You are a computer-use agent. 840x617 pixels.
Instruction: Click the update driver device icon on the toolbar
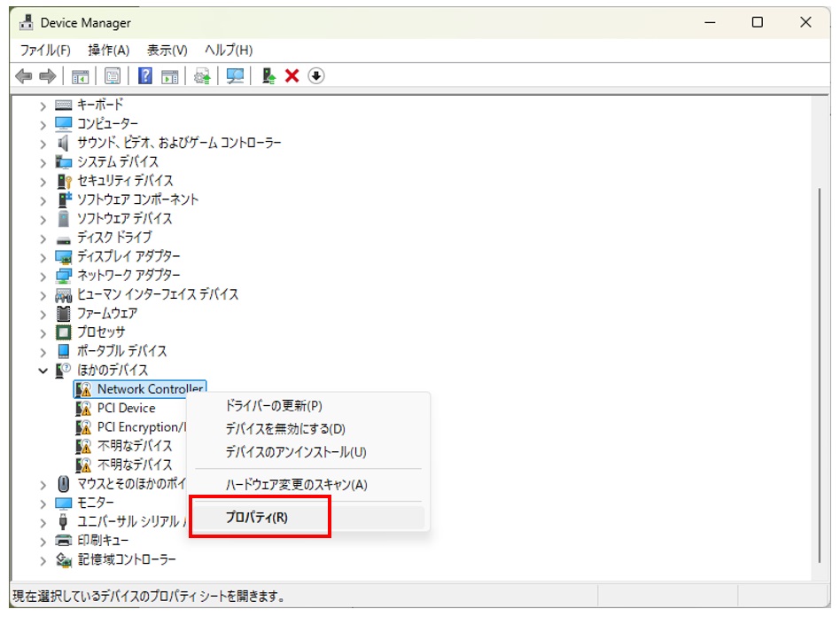coord(268,75)
